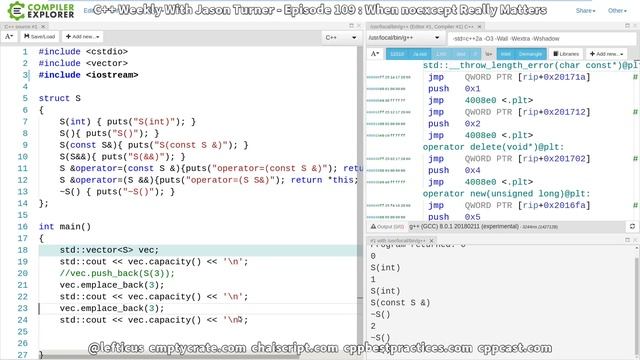Select the C++ source #1 tab
Viewport: 640px width, 360px height.
[21, 27]
